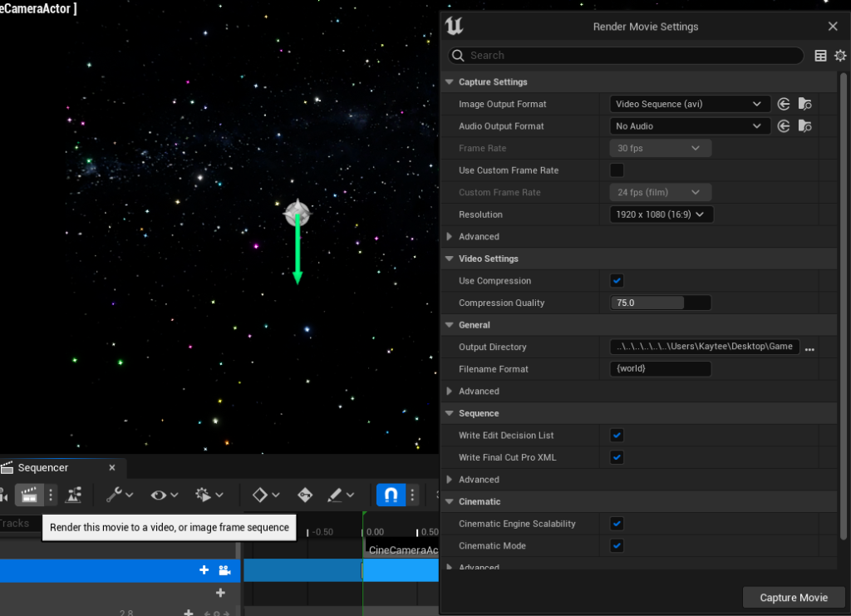Open the wrench actions menu in Sequencer
Screen dimensions: 851x616
120,495
